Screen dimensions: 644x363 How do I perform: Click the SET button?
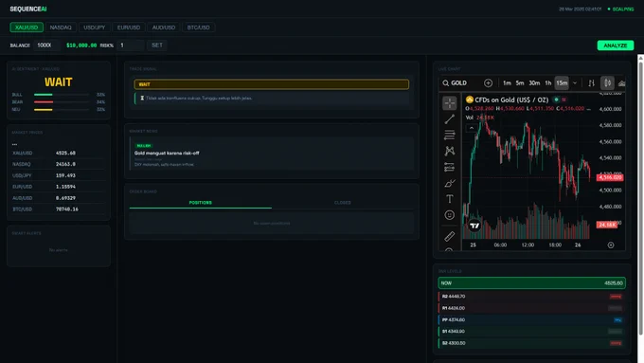coord(157,45)
